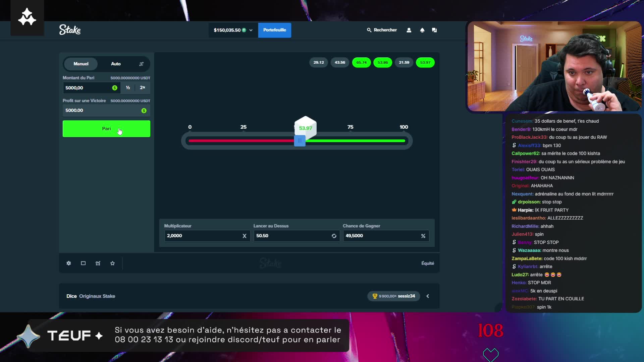Click chat username Wazaaaaa
This screenshot has width=644, height=362.
pos(530,250)
